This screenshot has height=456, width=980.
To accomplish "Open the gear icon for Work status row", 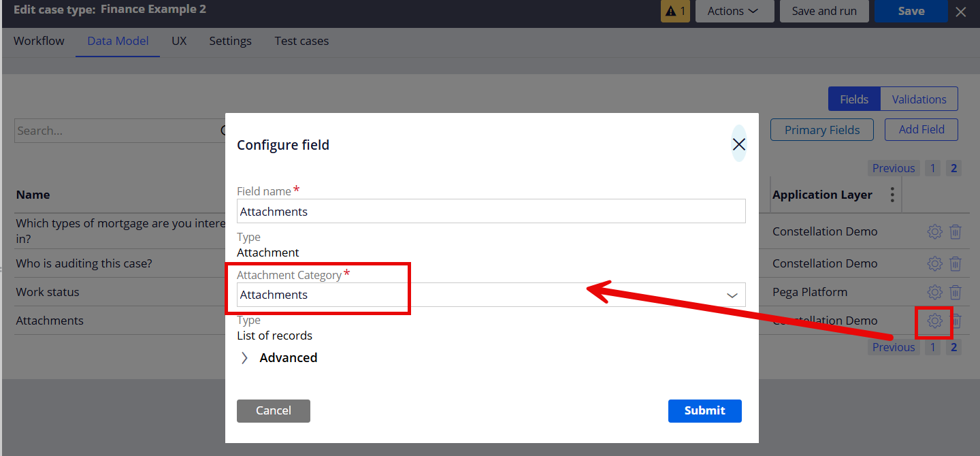I will point(934,292).
